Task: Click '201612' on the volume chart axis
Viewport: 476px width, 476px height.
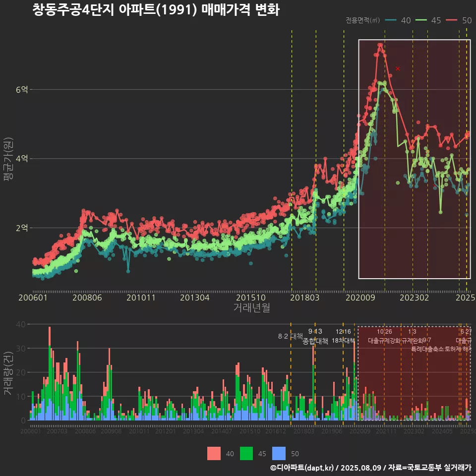Action: coord(276,431)
